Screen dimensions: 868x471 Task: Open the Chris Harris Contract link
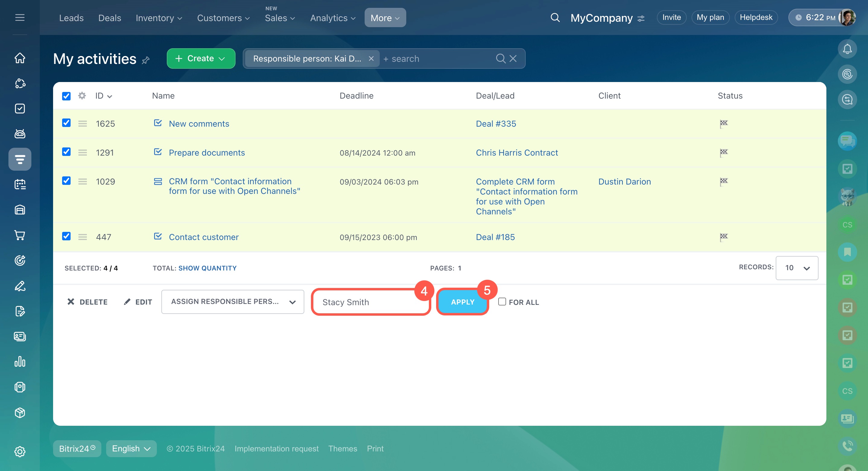click(517, 153)
